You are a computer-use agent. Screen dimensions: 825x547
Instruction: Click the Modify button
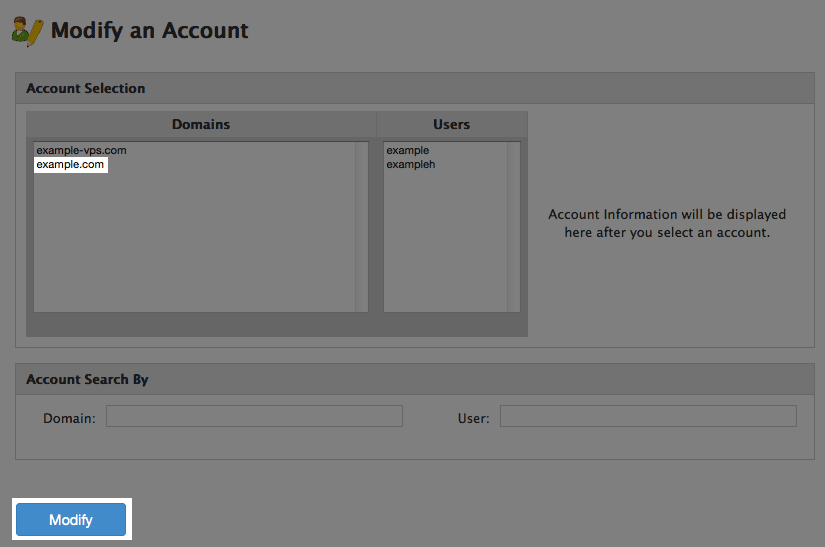[71, 519]
